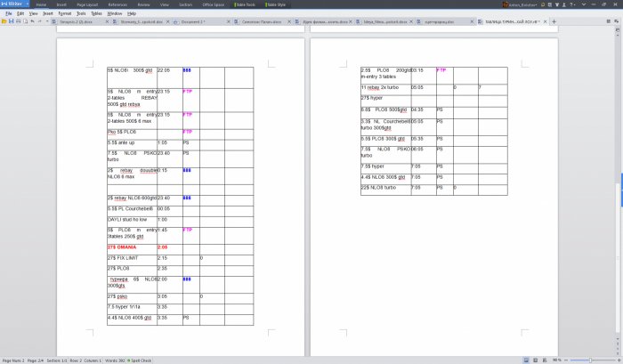
Task: Click the Save icon in quick toolbar
Action: [11, 21]
